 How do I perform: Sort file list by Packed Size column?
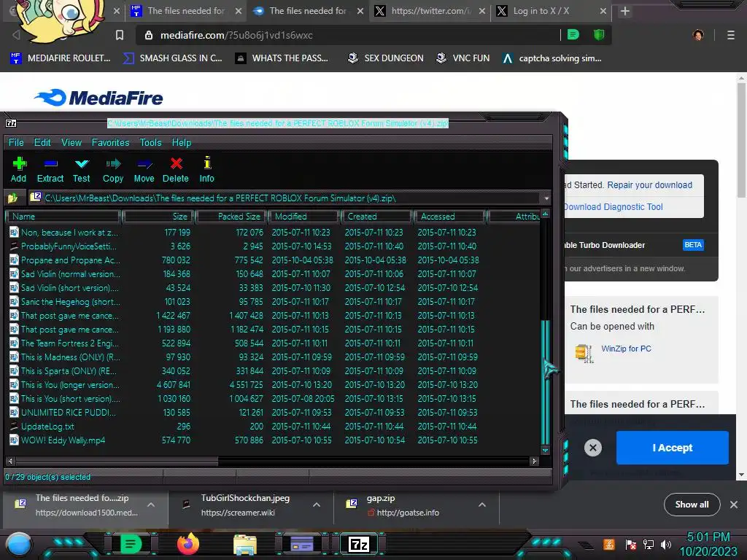pyautogui.click(x=231, y=216)
